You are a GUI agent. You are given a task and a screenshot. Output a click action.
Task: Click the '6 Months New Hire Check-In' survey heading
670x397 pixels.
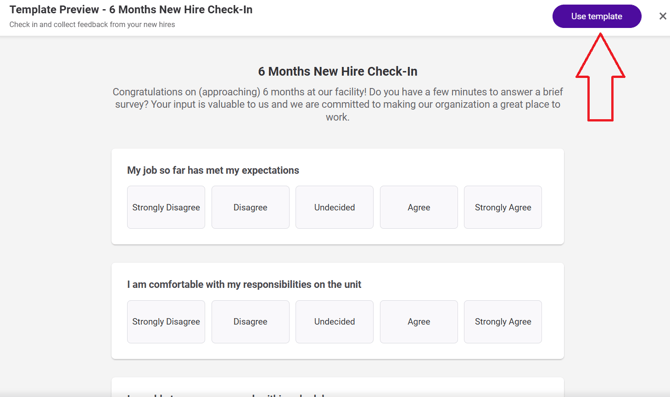(x=338, y=71)
